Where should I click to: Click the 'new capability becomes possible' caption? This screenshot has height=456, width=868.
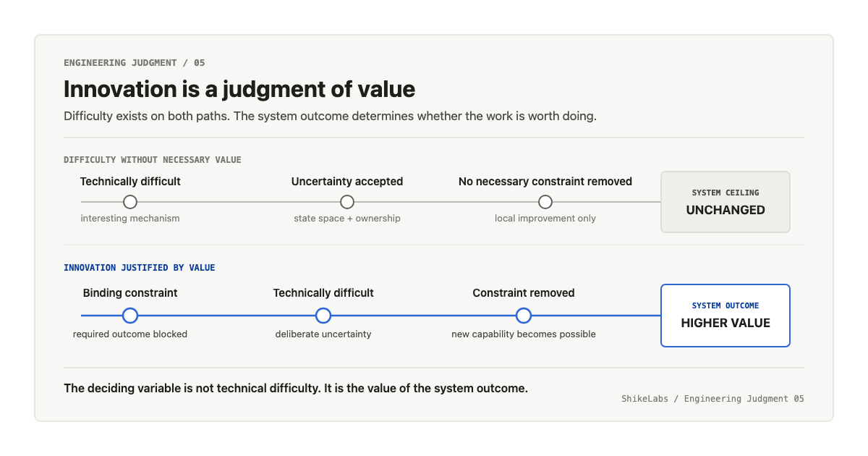pos(524,334)
